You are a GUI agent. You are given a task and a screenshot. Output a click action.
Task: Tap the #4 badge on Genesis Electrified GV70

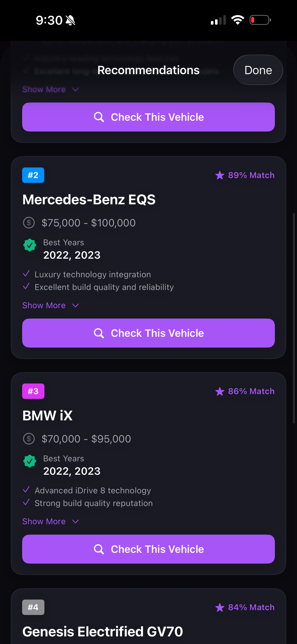coord(33,607)
